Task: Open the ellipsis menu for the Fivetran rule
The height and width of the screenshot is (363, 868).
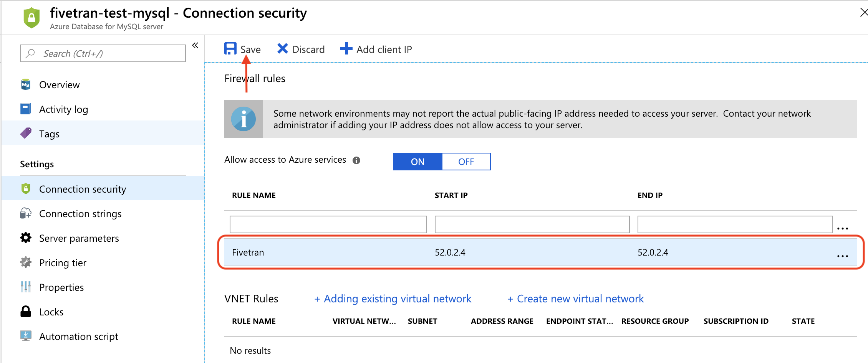Action: tap(843, 256)
